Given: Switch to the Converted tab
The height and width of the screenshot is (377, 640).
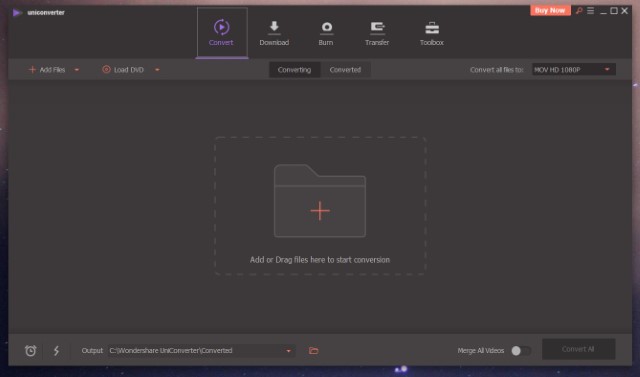Looking at the screenshot, I should [345, 70].
